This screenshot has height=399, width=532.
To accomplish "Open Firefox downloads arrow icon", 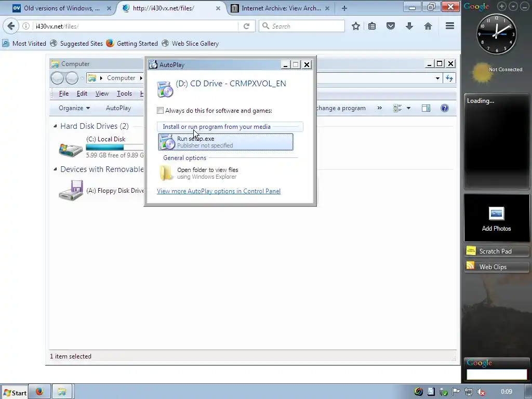I will tap(409, 26).
